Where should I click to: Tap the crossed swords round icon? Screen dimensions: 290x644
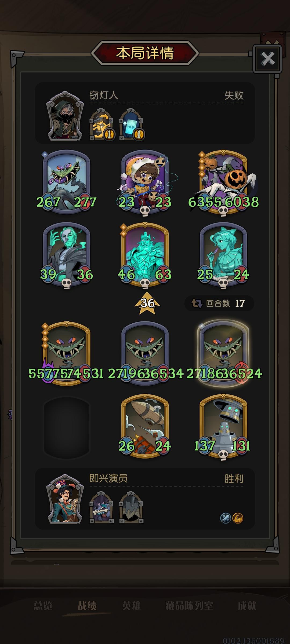click(226, 518)
